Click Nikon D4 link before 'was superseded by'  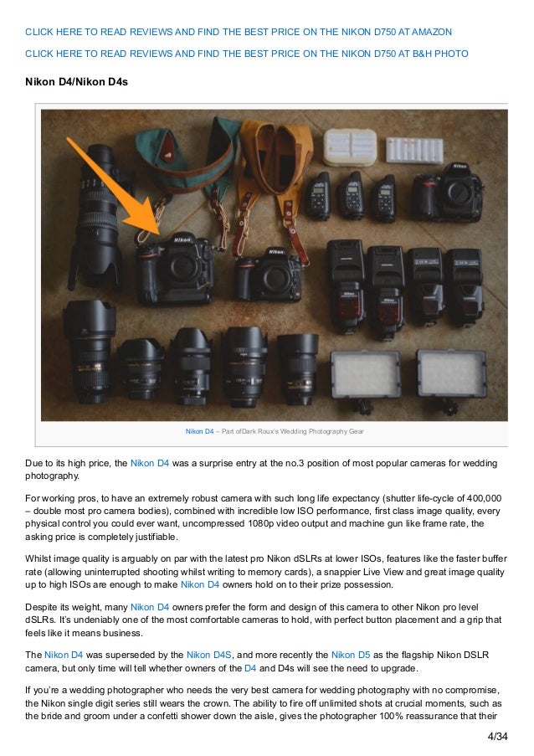point(64,655)
